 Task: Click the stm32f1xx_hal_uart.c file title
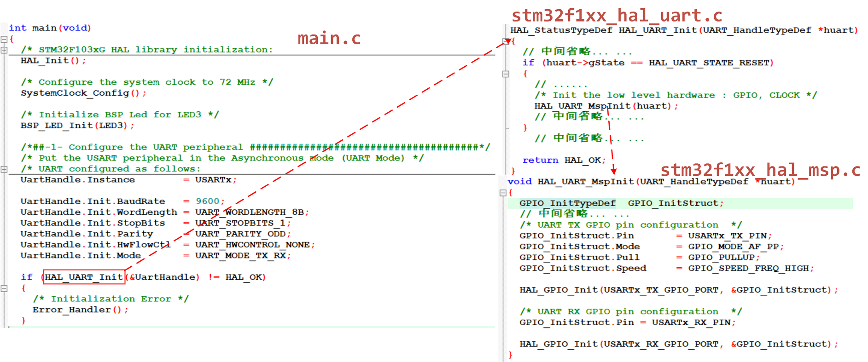(x=617, y=16)
